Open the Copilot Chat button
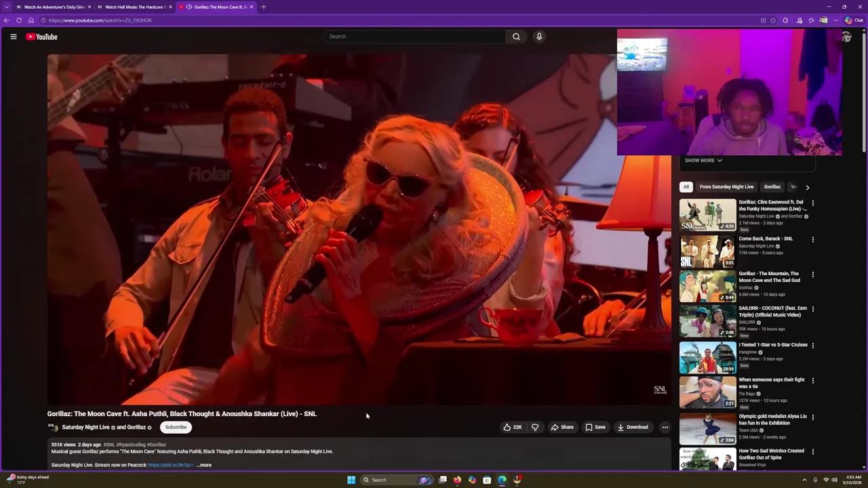The width and height of the screenshot is (868, 488). 854,20
